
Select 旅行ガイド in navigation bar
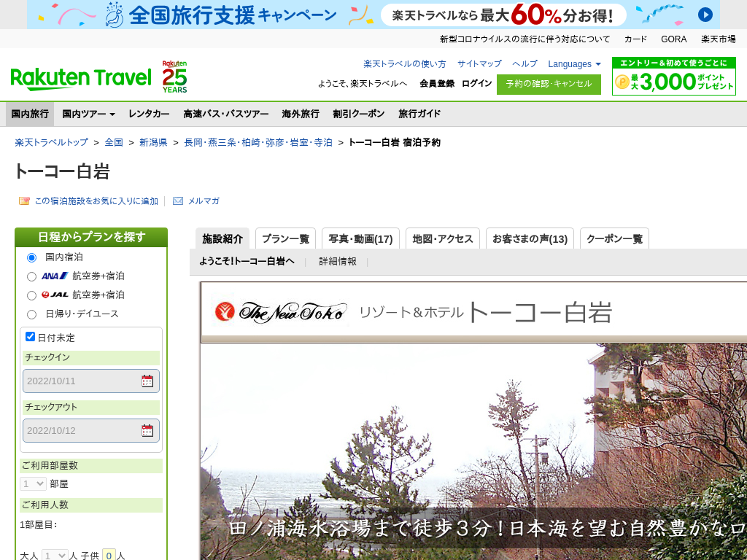point(419,114)
